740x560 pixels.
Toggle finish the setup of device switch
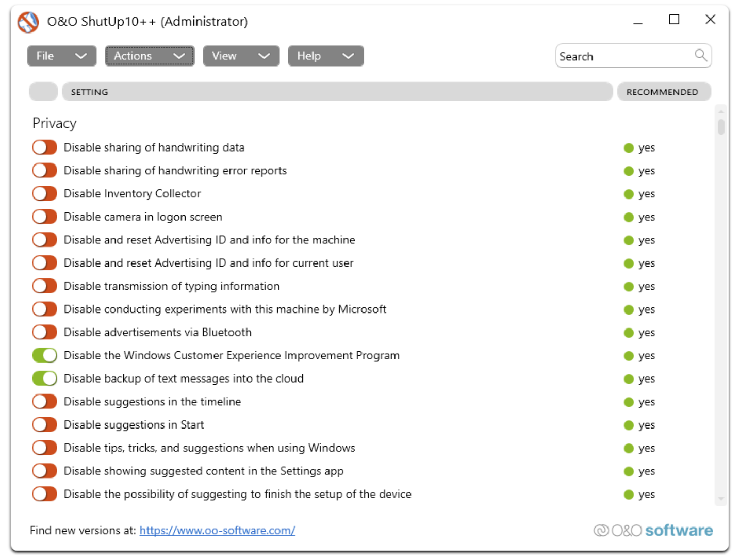click(x=44, y=494)
